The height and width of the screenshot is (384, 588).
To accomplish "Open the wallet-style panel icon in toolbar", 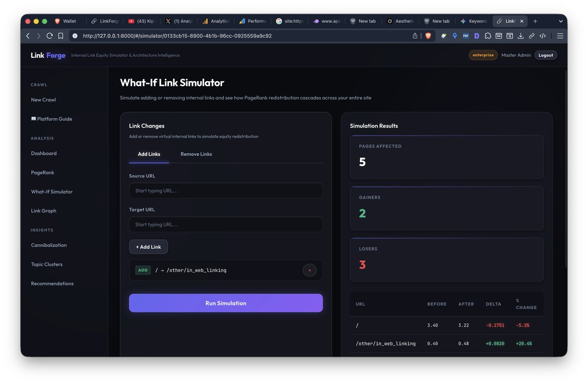I will (x=498, y=36).
